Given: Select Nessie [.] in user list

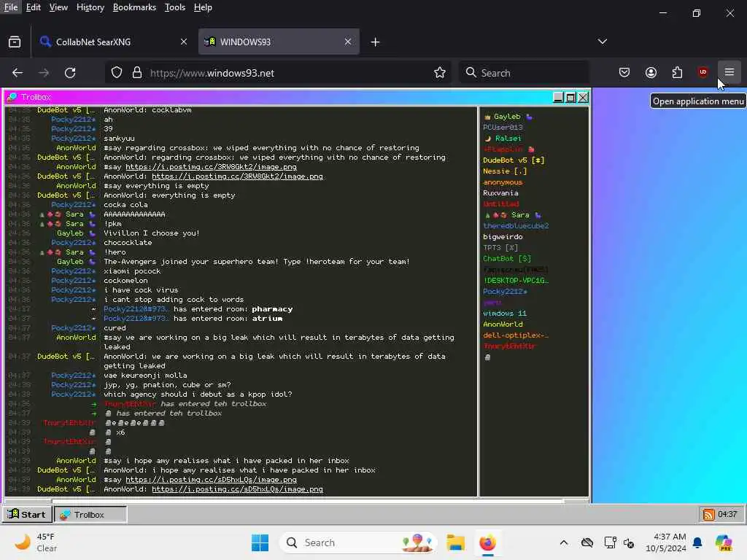Looking at the screenshot, I should [505, 171].
